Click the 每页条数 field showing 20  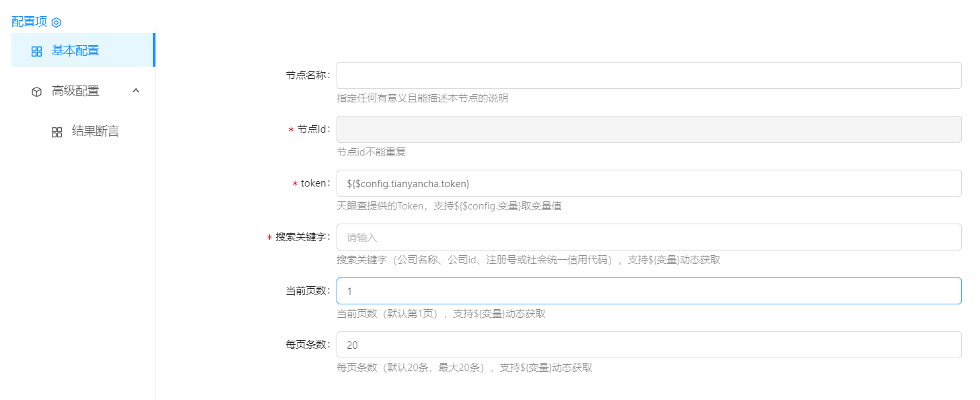point(648,345)
